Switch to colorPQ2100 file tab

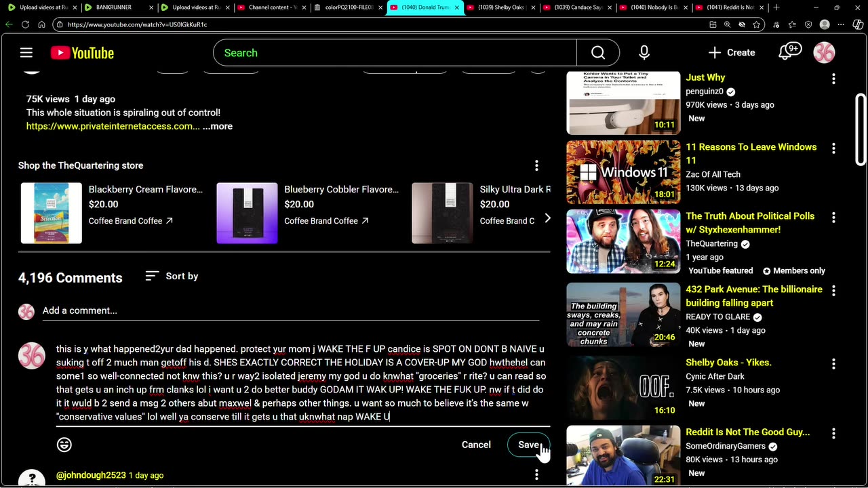[x=347, y=7]
